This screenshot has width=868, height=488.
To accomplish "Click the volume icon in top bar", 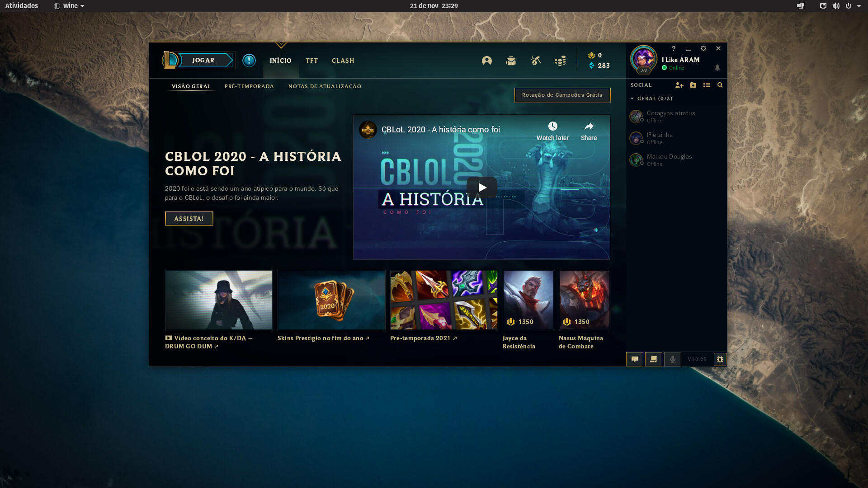I will pos(836,6).
